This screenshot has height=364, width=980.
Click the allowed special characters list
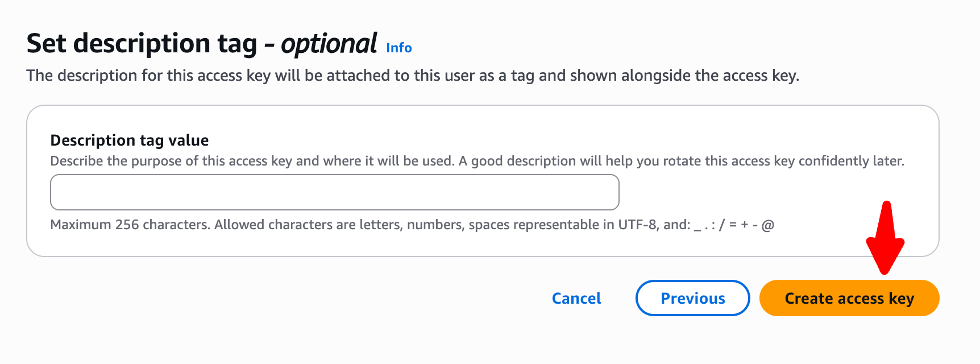point(734,225)
